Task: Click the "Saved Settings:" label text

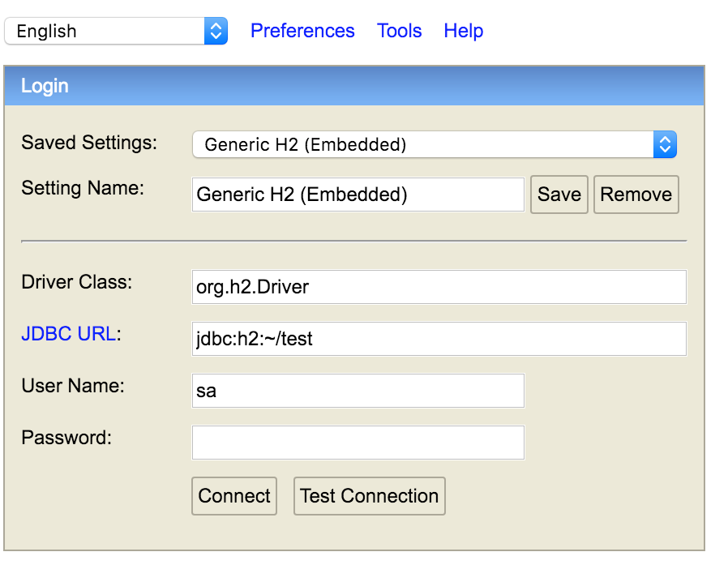Action: click(x=89, y=143)
